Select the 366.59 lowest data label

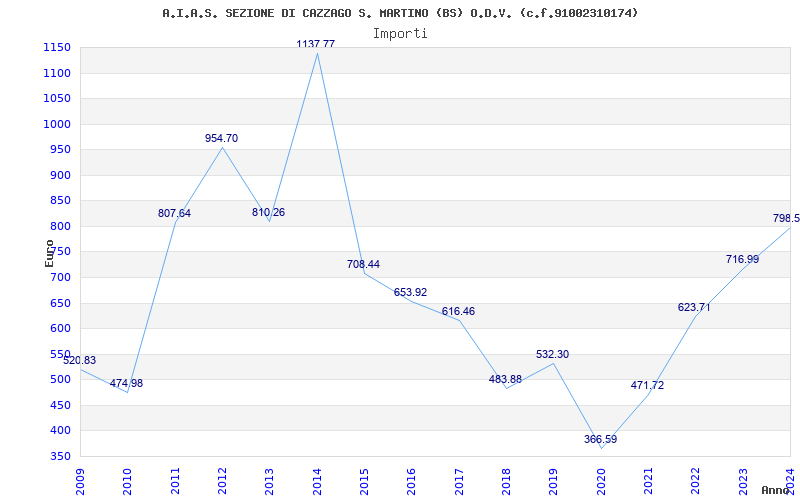pos(601,439)
